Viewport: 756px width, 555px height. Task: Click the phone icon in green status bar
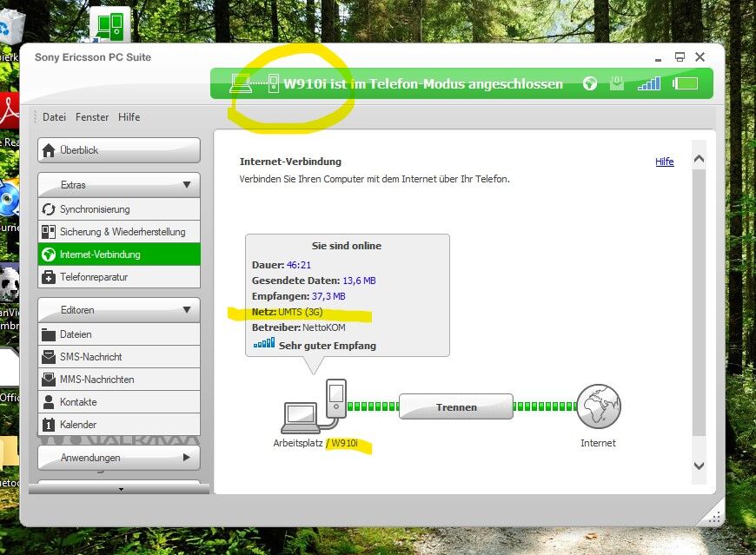point(274,84)
